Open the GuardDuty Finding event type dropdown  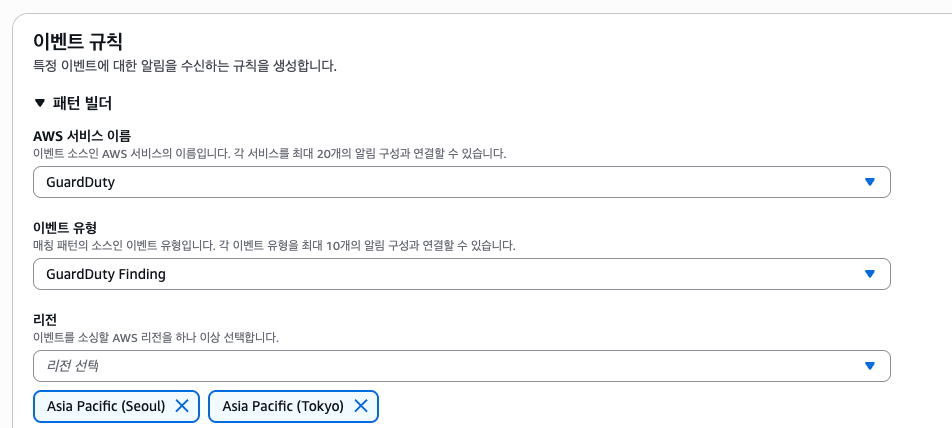point(461,274)
